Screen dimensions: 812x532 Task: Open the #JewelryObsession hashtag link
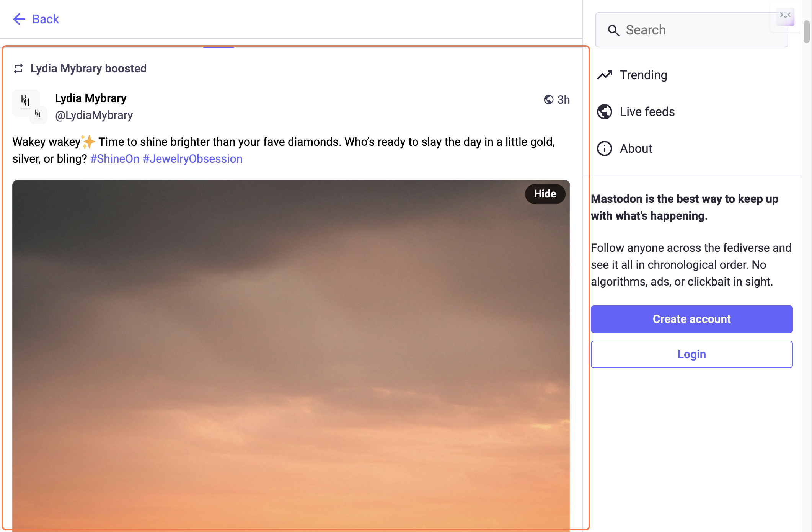click(x=192, y=159)
